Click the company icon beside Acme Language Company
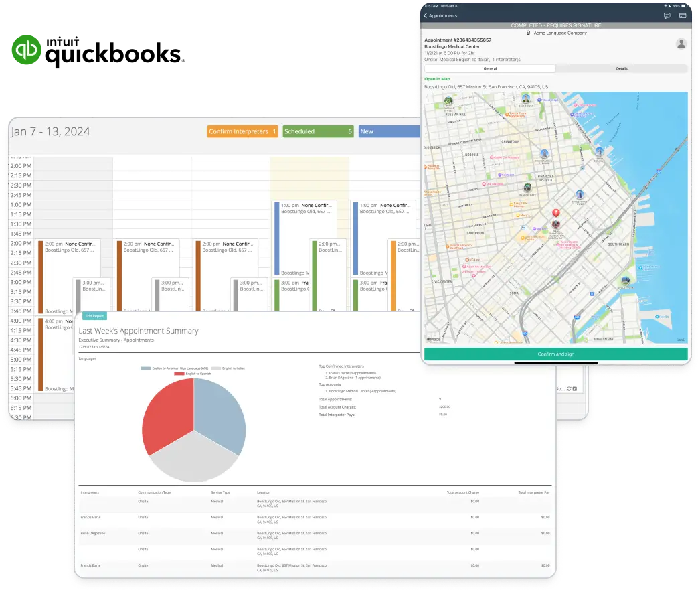This screenshot has height=592, width=700. (529, 33)
